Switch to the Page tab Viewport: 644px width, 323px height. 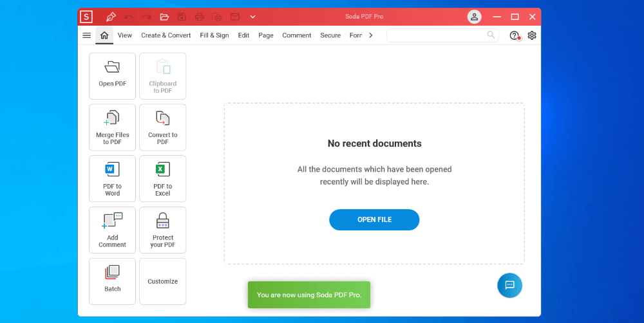pyautogui.click(x=266, y=35)
